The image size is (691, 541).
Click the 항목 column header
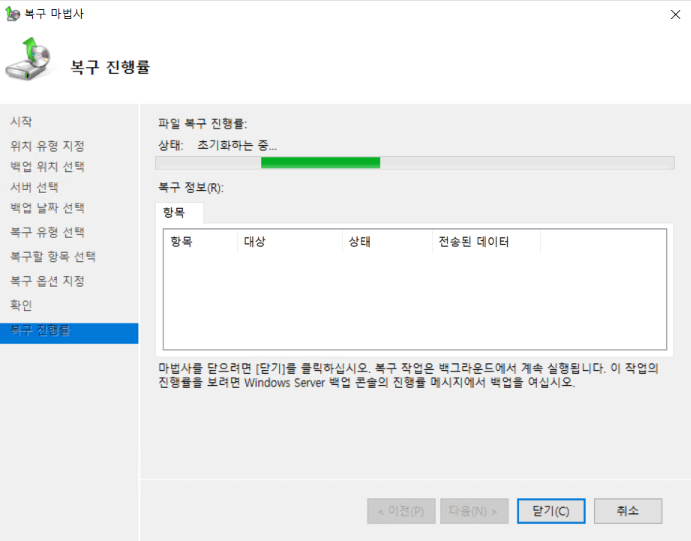[x=199, y=242]
